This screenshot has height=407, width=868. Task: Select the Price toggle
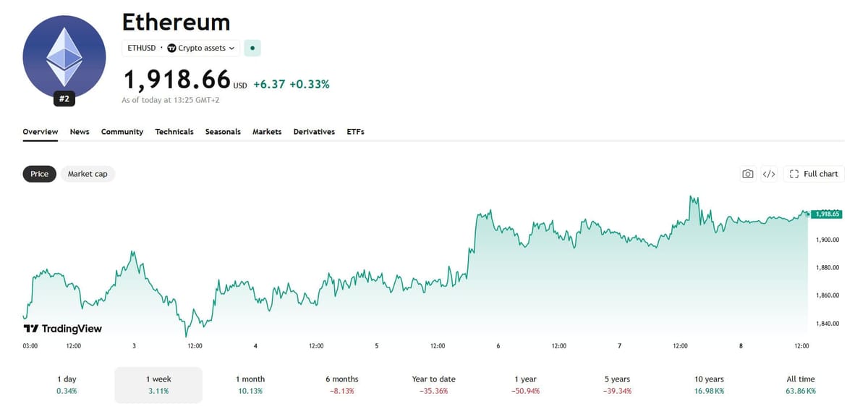[x=39, y=174]
